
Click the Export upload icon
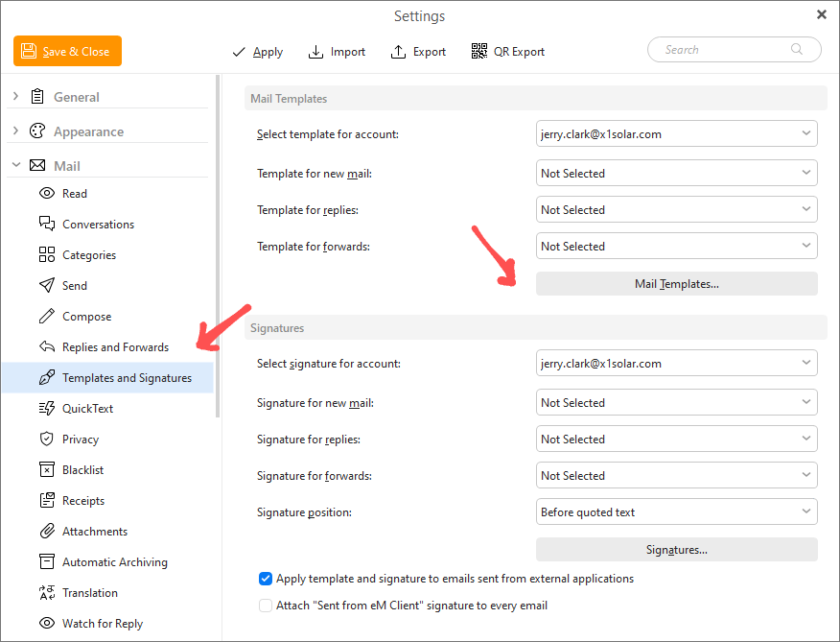398,52
